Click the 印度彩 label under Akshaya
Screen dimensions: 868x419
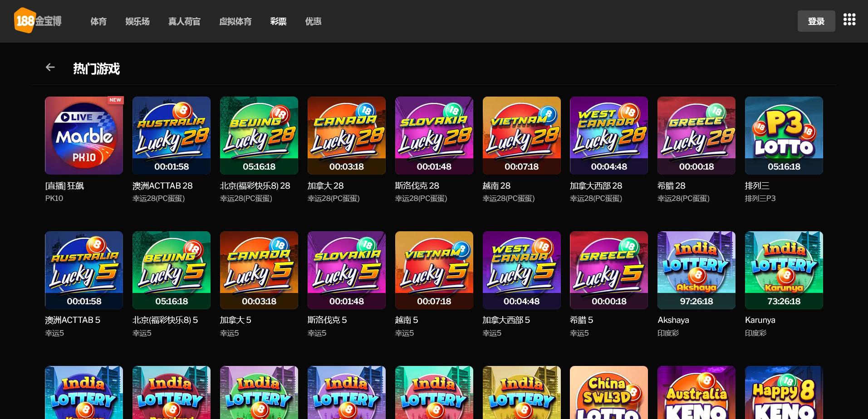(668, 333)
